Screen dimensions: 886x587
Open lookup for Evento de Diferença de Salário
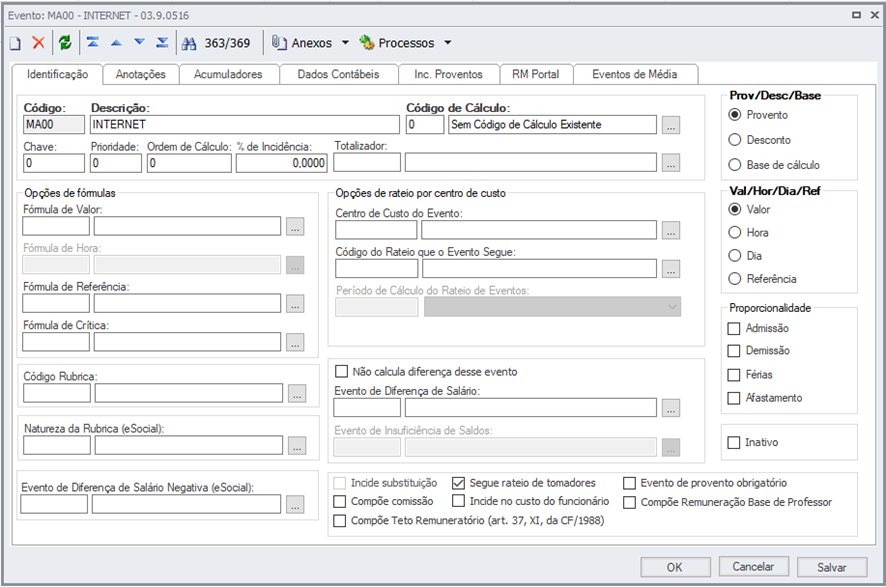click(x=671, y=408)
